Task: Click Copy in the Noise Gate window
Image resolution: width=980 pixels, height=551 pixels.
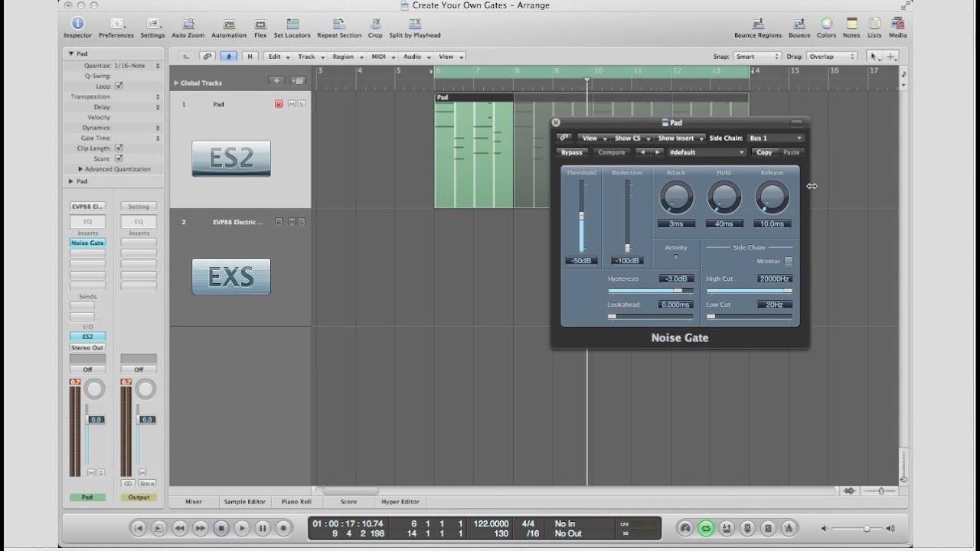Action: click(764, 152)
